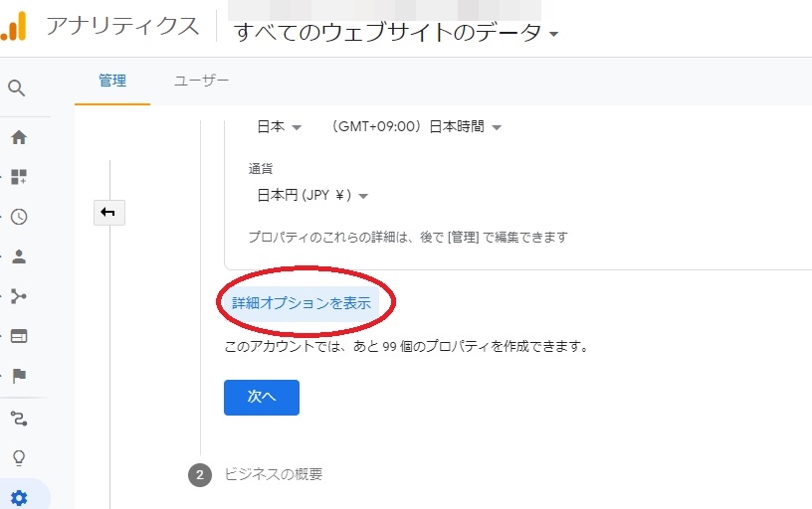Open the Behavior window icon
This screenshot has height=509, width=812.
pos(18,336)
